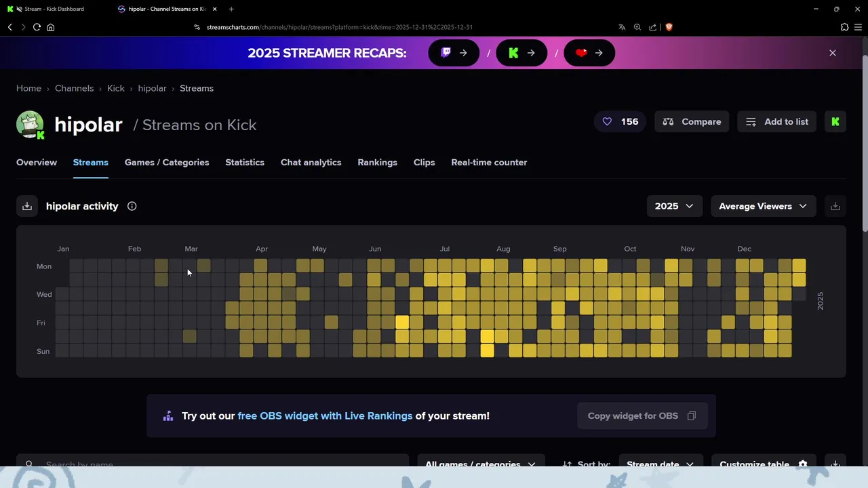Image resolution: width=868 pixels, height=488 pixels.
Task: Open the Brave Shields lion icon
Action: pos(669,27)
